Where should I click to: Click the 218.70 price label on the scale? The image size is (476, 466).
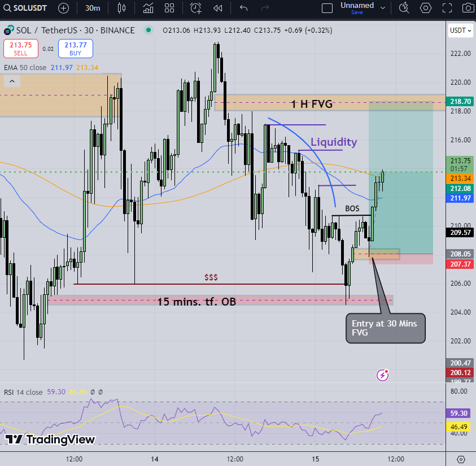click(x=460, y=102)
